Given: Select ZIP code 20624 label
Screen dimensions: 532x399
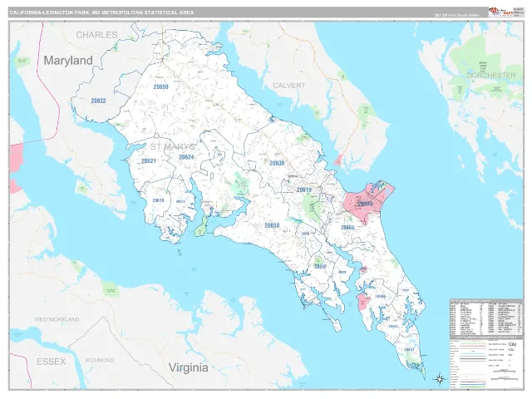Looking at the screenshot, I should (186, 157).
